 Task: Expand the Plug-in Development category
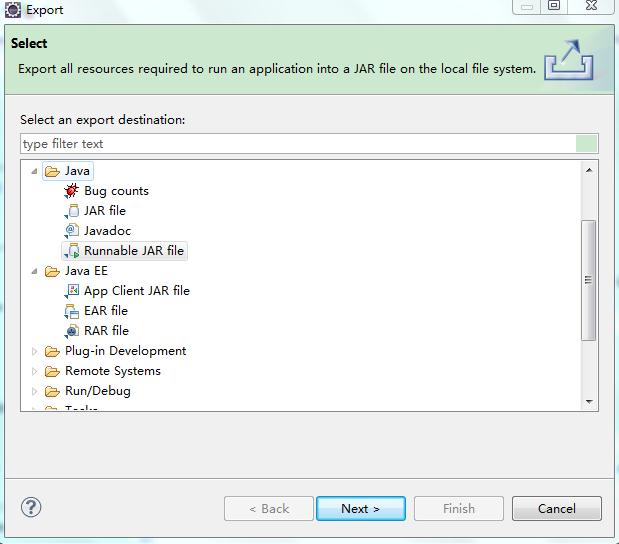point(35,351)
